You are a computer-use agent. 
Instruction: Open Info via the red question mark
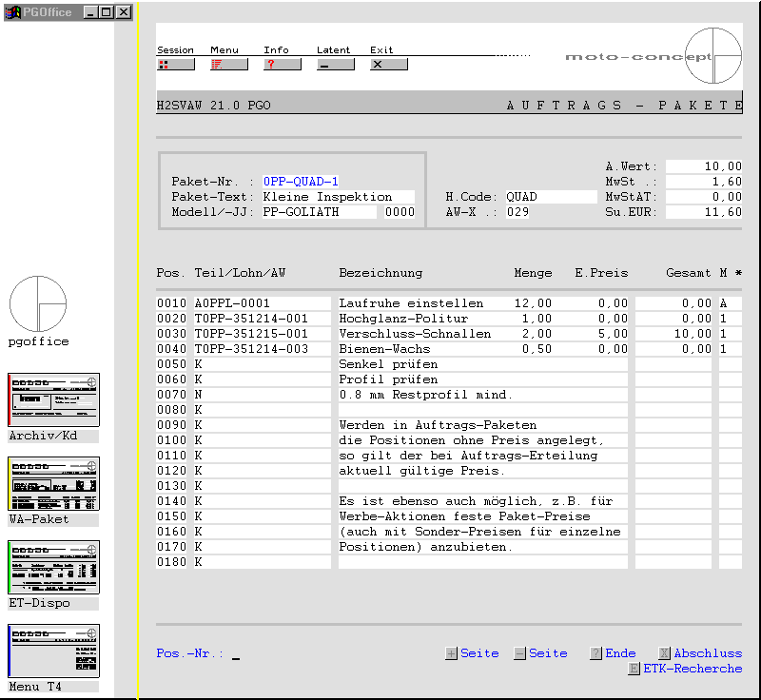[282, 65]
